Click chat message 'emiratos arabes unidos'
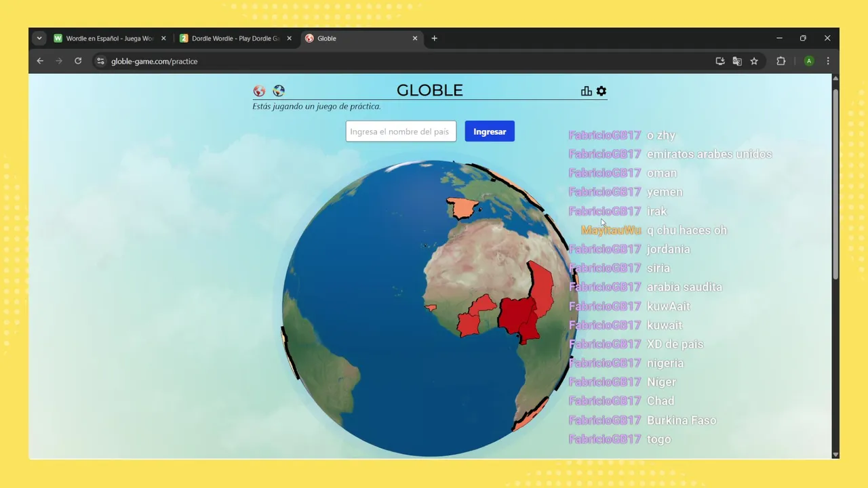This screenshot has height=488, width=868. (x=709, y=154)
